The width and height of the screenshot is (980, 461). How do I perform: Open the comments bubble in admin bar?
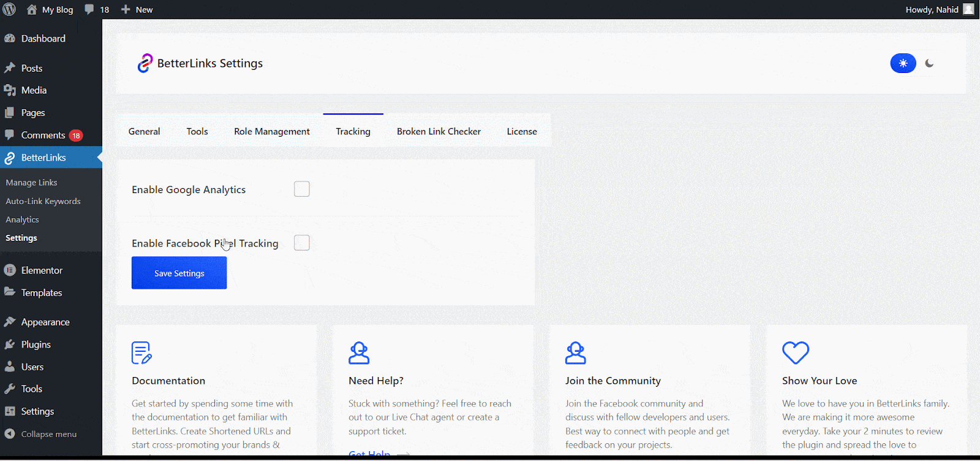click(97, 9)
